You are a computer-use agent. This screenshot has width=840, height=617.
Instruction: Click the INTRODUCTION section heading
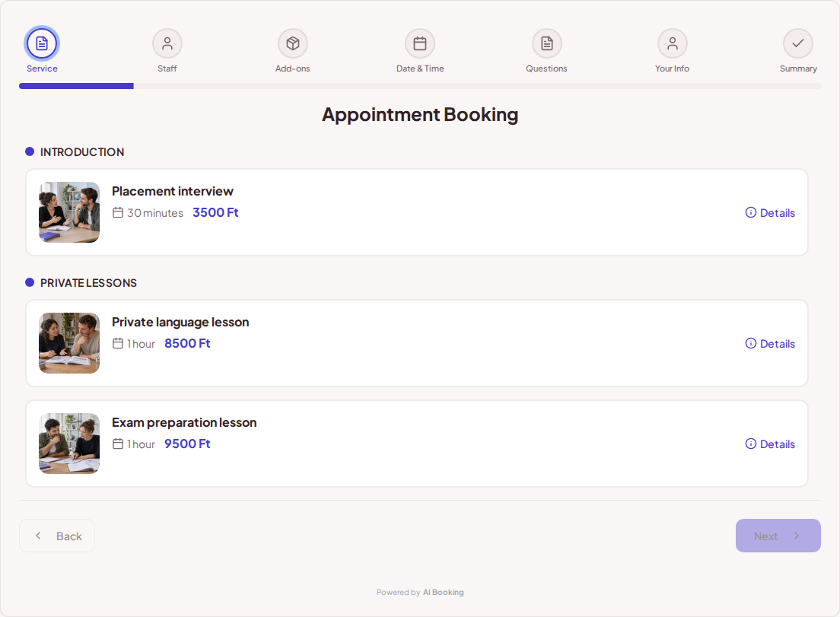click(x=82, y=152)
